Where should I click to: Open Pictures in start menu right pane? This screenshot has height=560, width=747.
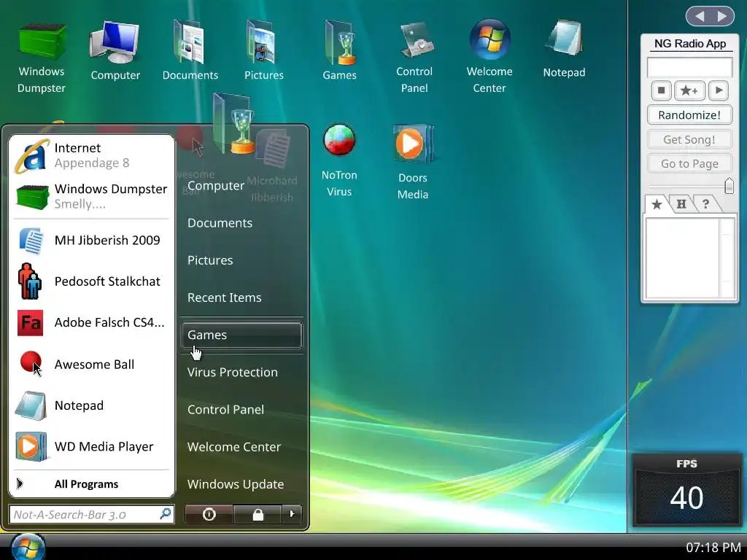242,260
